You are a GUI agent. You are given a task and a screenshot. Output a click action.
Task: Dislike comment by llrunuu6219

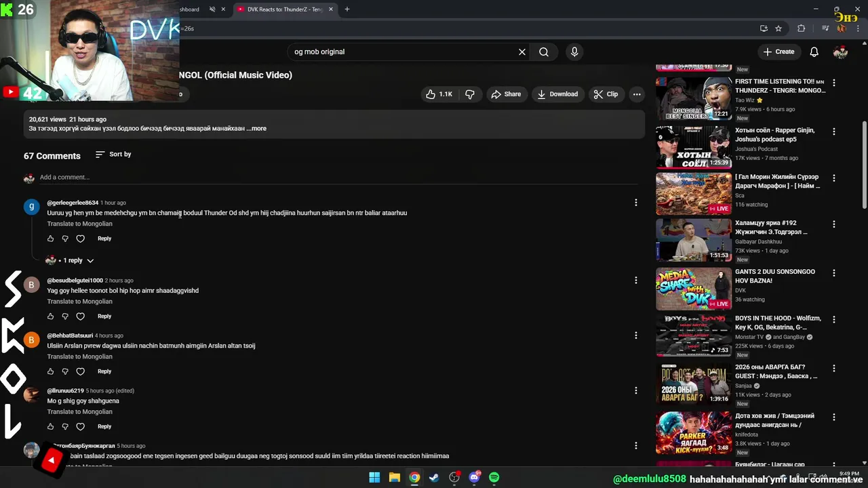[x=65, y=426]
